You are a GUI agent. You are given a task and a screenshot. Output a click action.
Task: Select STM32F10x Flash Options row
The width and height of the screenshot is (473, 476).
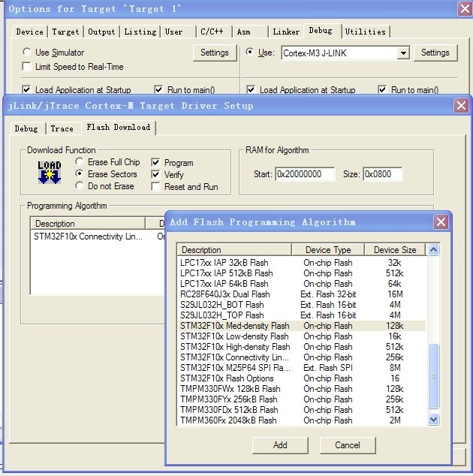click(302, 378)
